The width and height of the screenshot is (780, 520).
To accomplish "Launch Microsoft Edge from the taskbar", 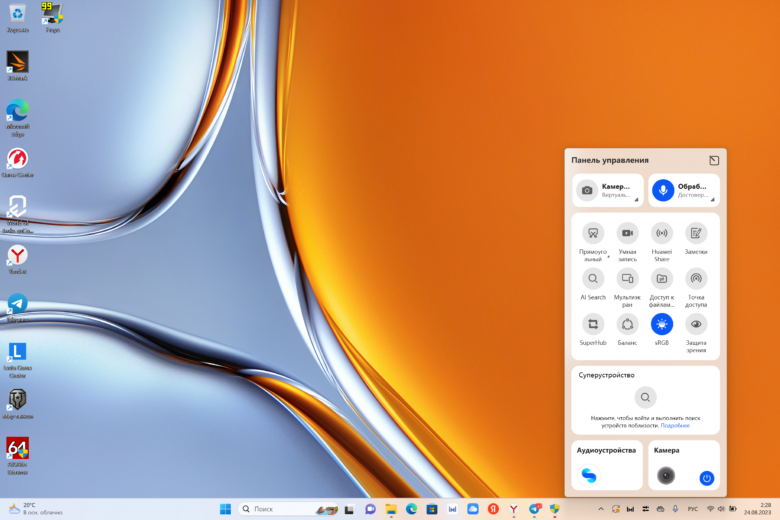I will (x=411, y=509).
